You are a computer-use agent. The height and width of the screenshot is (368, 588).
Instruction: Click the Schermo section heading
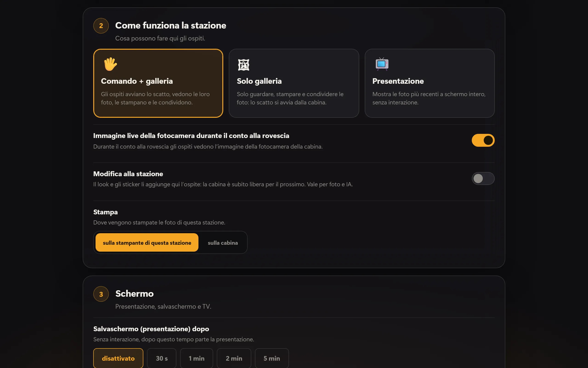134,294
